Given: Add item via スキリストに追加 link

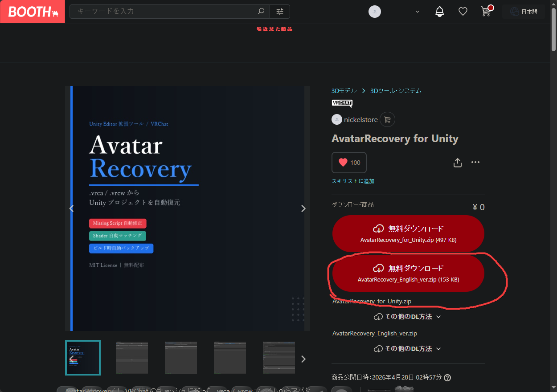Looking at the screenshot, I should tap(353, 181).
